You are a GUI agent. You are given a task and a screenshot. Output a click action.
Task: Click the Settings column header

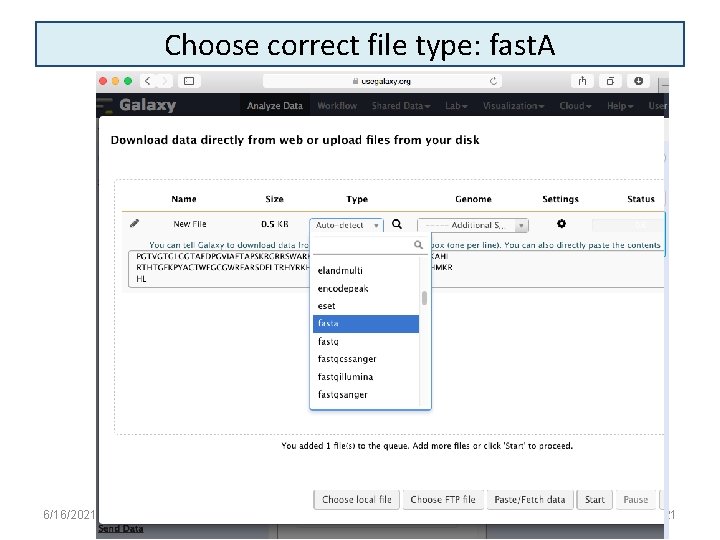(560, 199)
